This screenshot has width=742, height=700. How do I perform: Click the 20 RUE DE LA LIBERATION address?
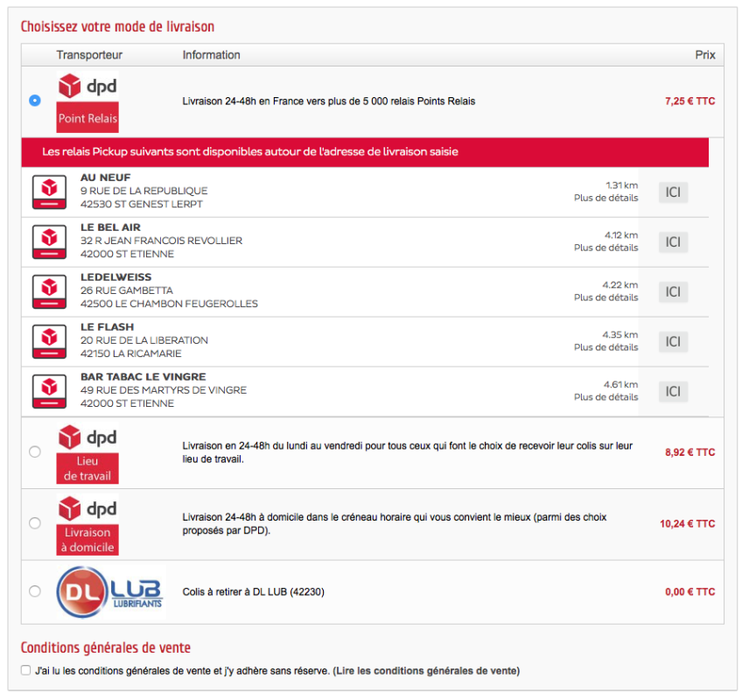click(x=143, y=339)
